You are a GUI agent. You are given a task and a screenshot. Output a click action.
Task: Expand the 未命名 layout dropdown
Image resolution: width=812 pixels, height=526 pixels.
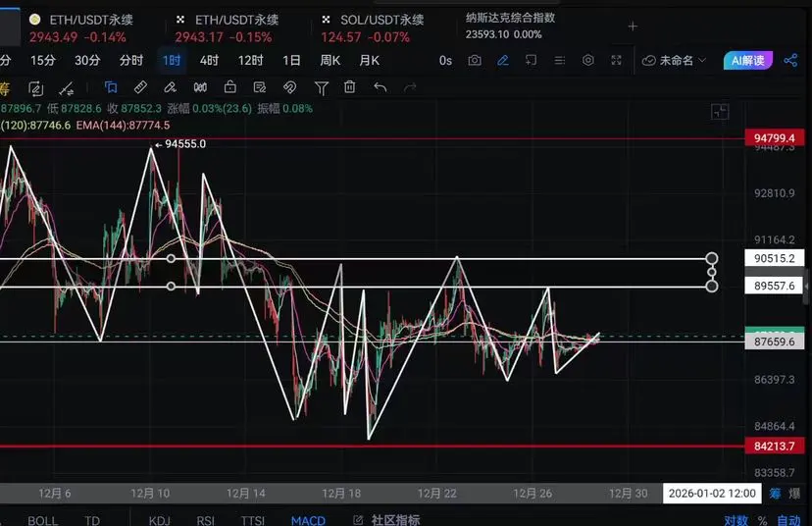[x=674, y=61]
